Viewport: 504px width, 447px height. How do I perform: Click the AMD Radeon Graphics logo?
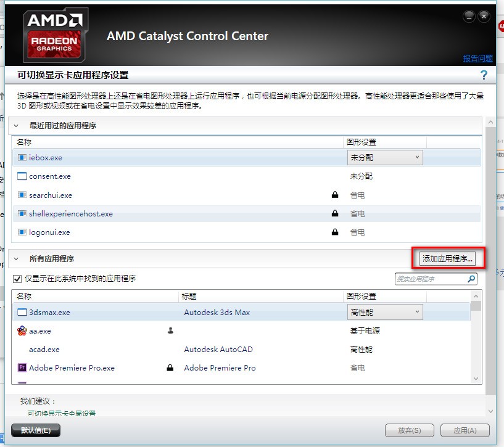56,35
